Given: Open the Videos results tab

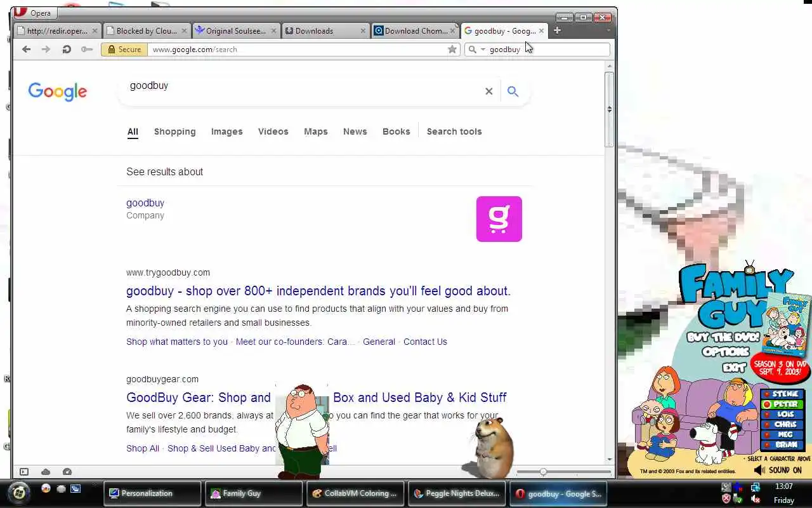Looking at the screenshot, I should [x=273, y=131].
